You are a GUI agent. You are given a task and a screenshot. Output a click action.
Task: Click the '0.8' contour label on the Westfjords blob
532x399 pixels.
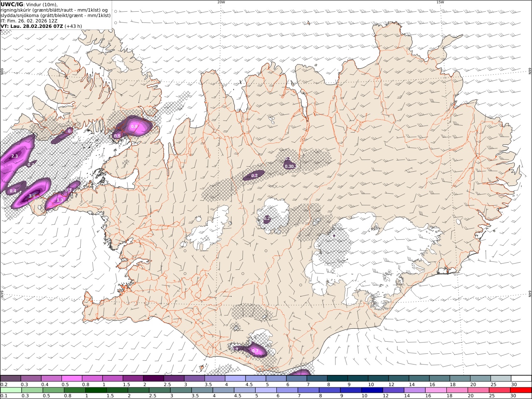coord(134,126)
